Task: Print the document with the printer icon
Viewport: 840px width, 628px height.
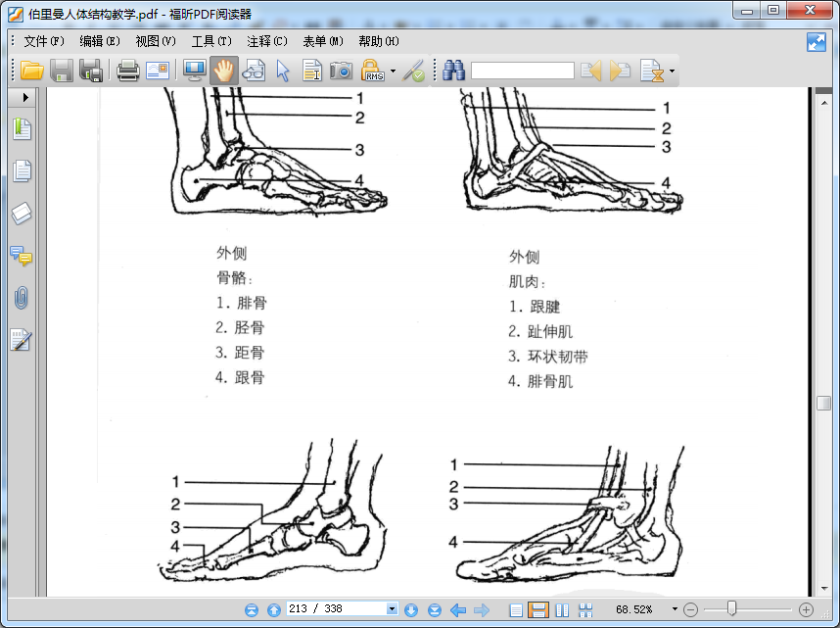Action: [128, 71]
